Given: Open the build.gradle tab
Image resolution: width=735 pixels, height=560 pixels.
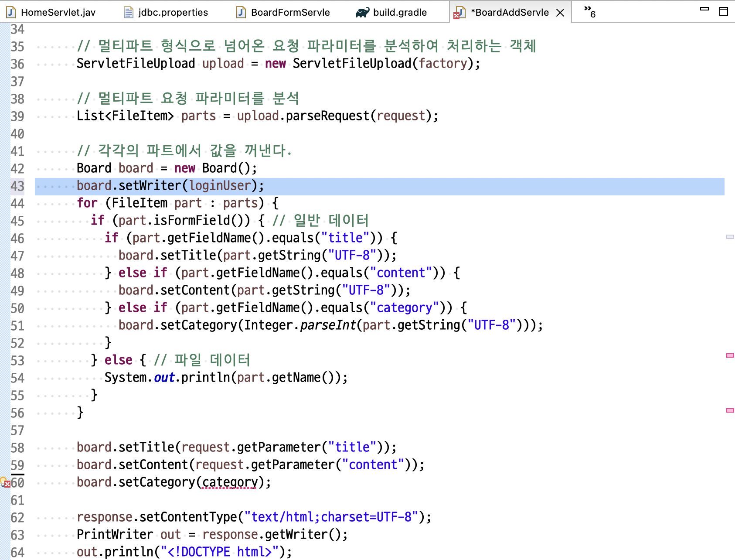Looking at the screenshot, I should coord(391,12).
